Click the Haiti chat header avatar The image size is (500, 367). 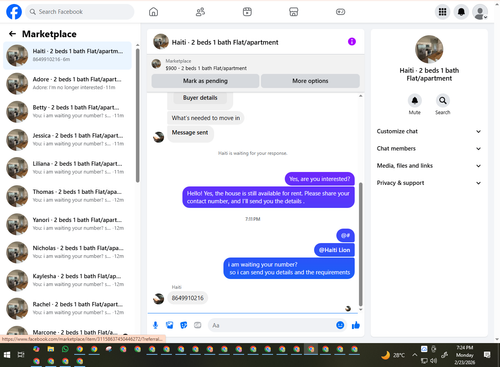pyautogui.click(x=161, y=42)
